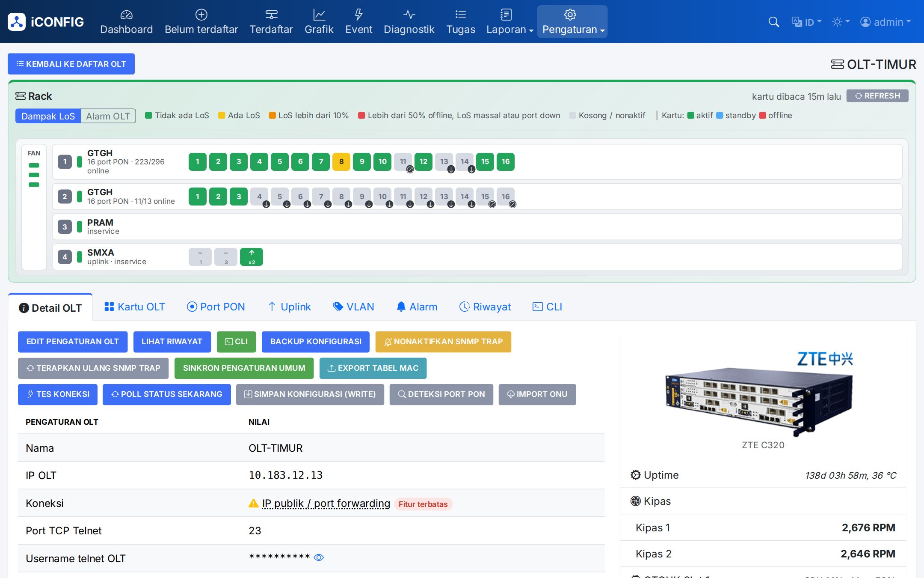Open the Tugas list page
This screenshot has width=924, height=578.
coord(461,21)
